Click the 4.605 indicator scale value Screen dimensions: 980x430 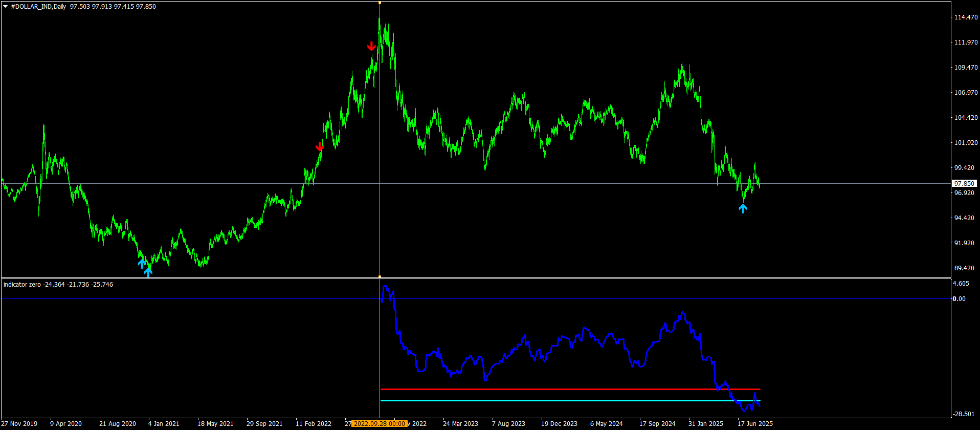click(x=961, y=284)
